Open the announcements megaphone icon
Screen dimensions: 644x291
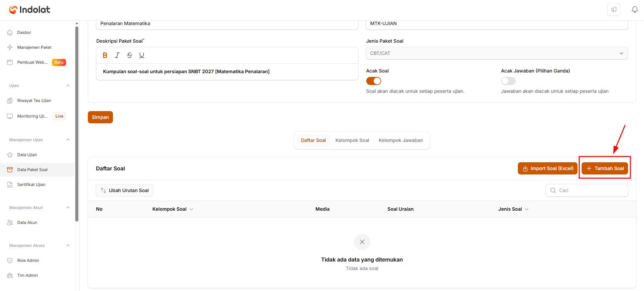(x=614, y=9)
